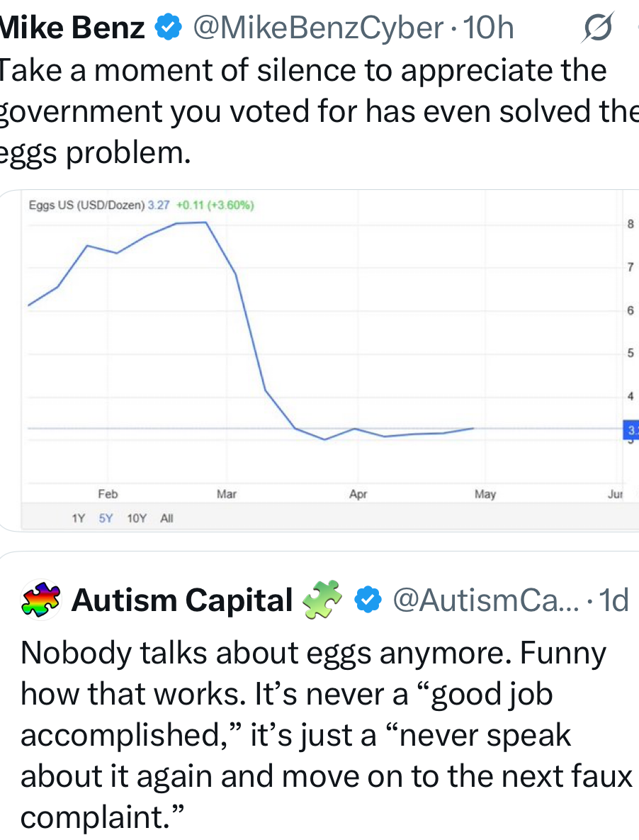
Task: Select the 5Y chart range
Action: (106, 518)
